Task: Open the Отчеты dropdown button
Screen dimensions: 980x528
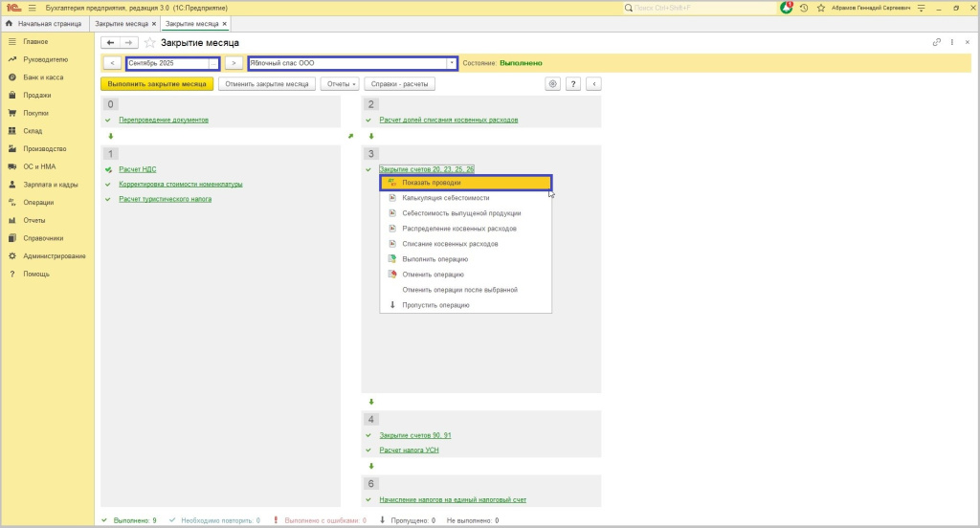Action: [x=341, y=84]
